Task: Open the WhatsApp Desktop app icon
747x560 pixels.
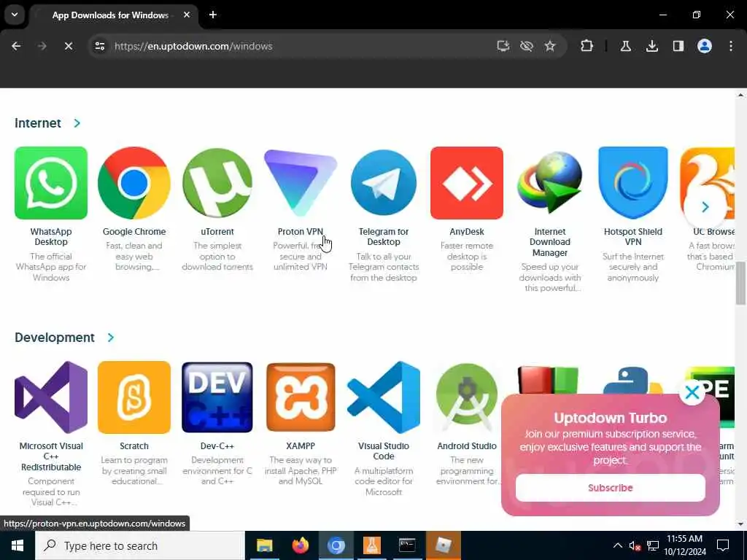Action: coord(51,183)
